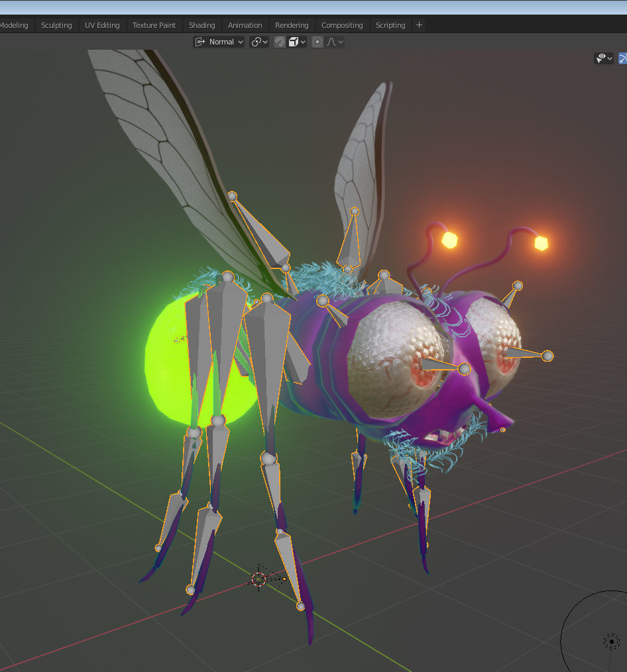Switch to the Rendering workspace
The image size is (627, 672).
[292, 25]
